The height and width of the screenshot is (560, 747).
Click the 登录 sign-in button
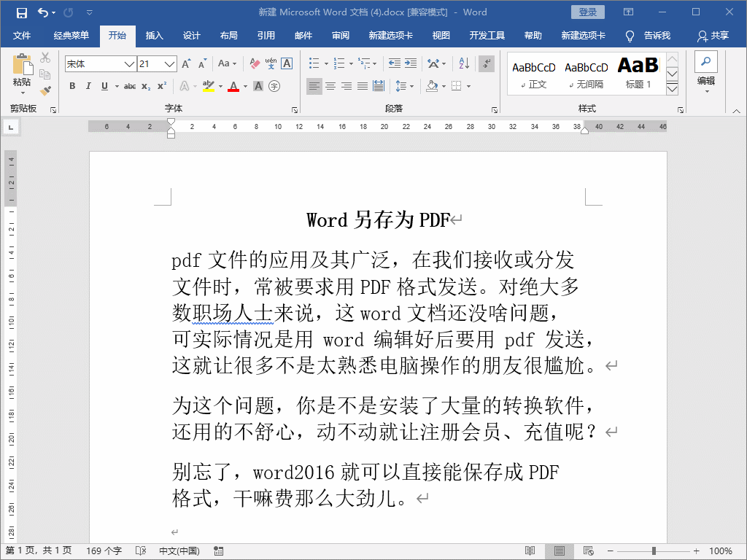(587, 12)
